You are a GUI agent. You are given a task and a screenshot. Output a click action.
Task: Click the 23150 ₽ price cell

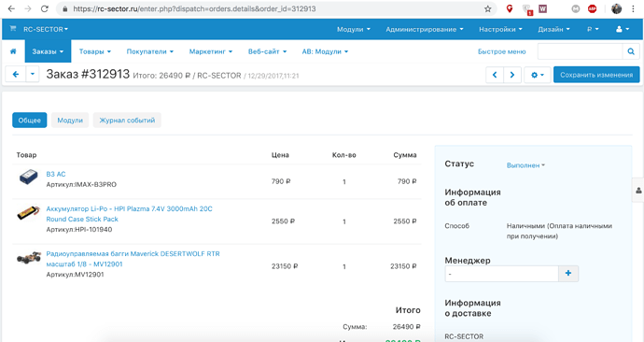click(x=285, y=266)
